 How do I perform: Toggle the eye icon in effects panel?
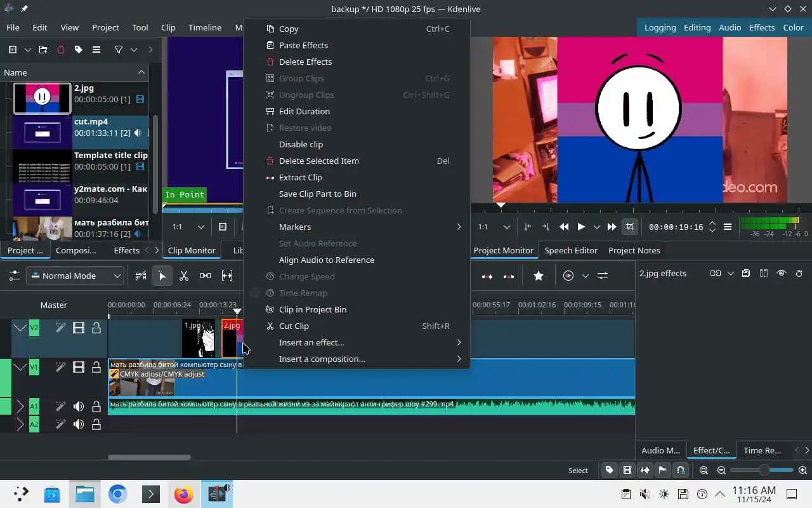pyautogui.click(x=782, y=273)
